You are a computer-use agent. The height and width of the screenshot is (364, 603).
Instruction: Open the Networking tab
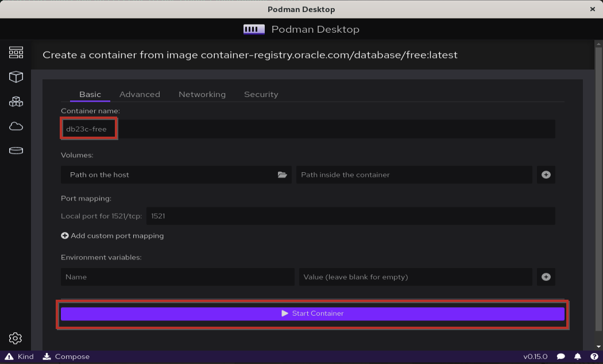pos(202,94)
